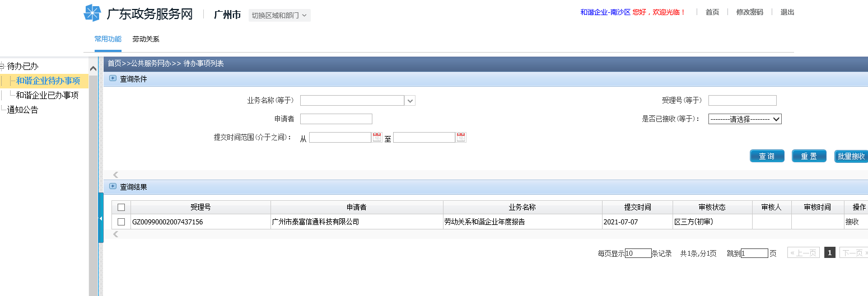Focus the 从 start date field
Image resolution: width=868 pixels, height=296 pixels.
[340, 138]
